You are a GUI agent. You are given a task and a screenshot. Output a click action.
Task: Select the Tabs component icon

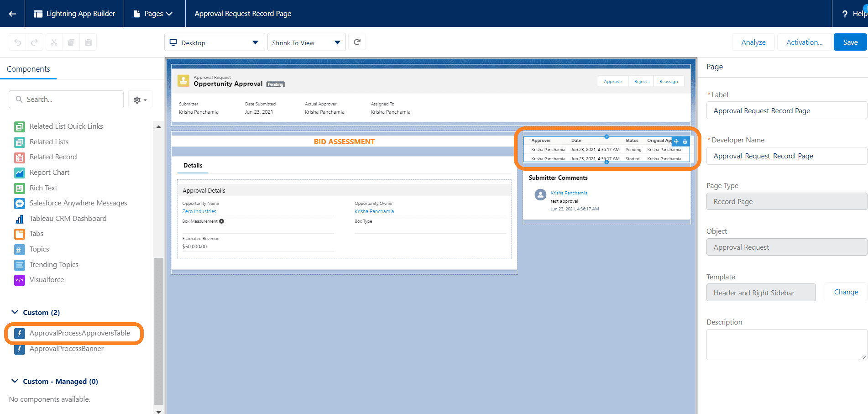point(20,234)
